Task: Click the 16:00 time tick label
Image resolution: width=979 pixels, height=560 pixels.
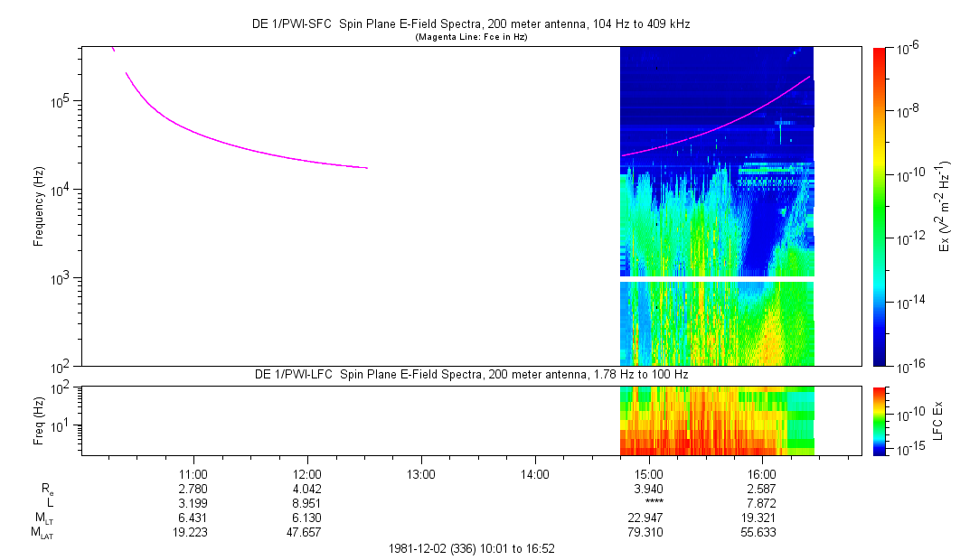Action: click(762, 473)
